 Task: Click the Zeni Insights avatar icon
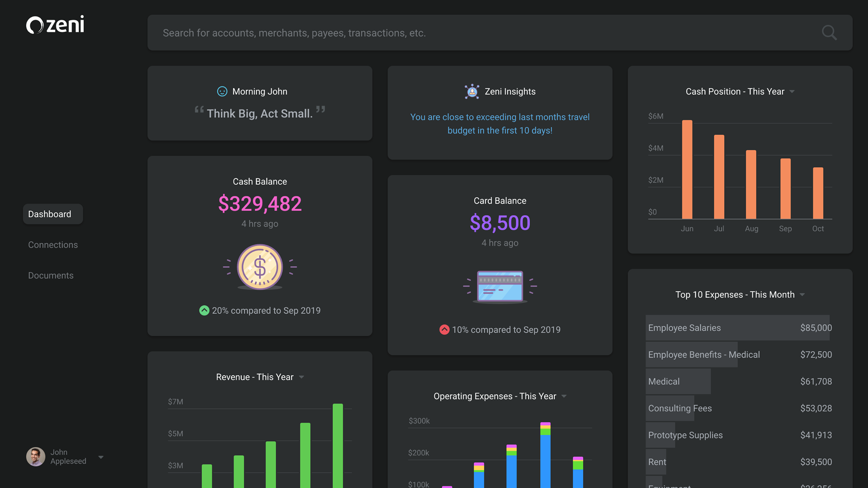[472, 92]
